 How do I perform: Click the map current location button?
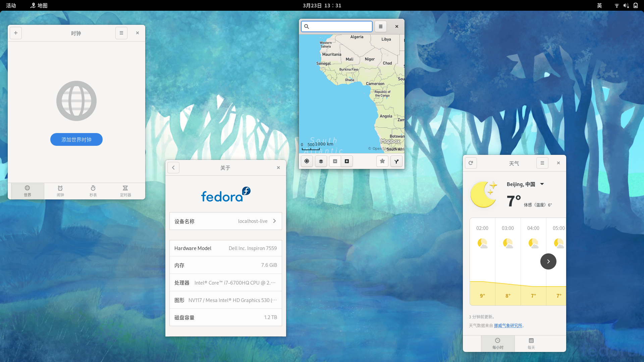307,161
